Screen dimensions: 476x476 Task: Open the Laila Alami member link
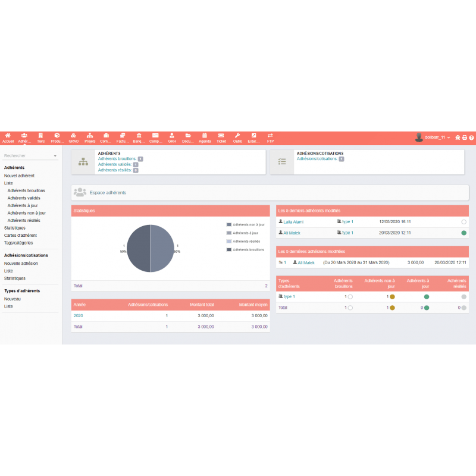(x=293, y=221)
